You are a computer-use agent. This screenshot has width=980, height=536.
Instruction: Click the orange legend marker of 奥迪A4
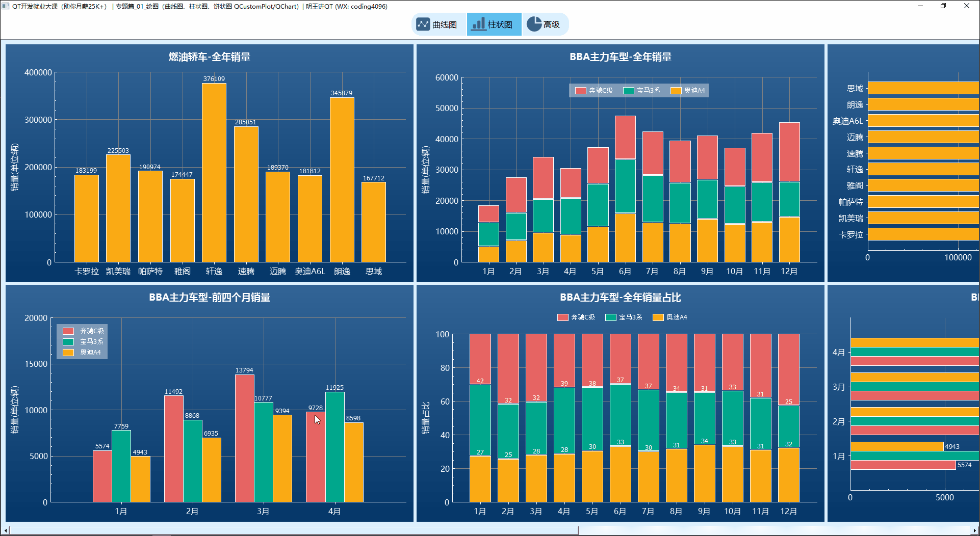click(677, 90)
